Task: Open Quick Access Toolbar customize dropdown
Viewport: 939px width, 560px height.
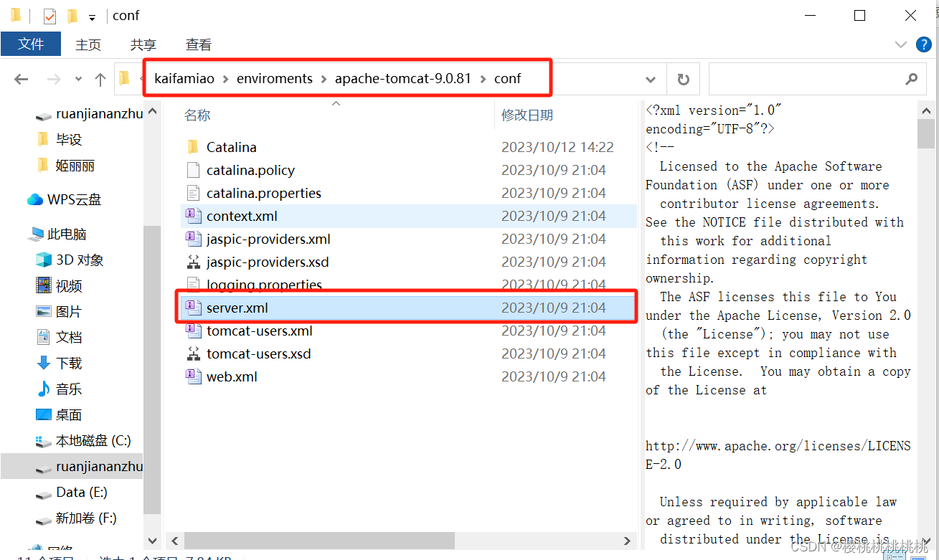Action: (92, 16)
